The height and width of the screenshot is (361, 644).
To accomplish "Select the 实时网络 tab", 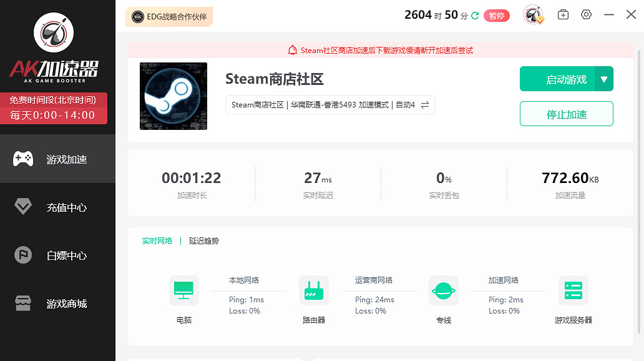I will coord(158,240).
